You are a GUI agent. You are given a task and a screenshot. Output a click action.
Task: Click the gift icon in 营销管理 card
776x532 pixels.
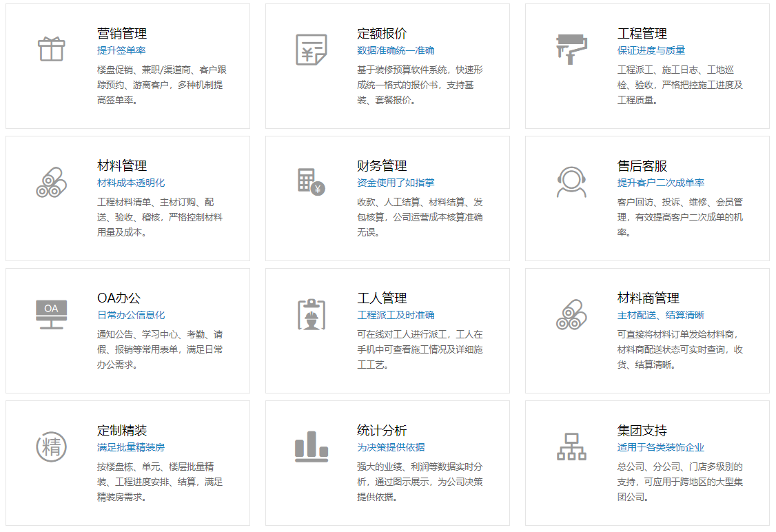(51, 48)
